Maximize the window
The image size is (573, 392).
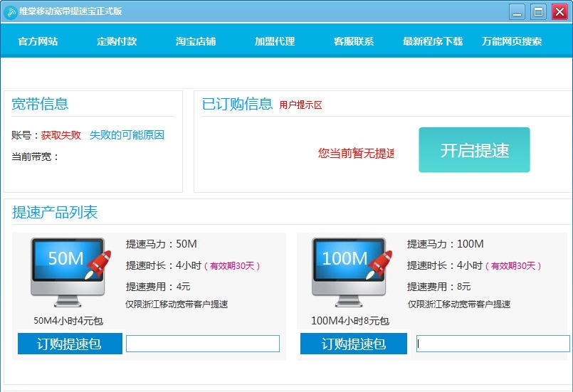(x=538, y=12)
